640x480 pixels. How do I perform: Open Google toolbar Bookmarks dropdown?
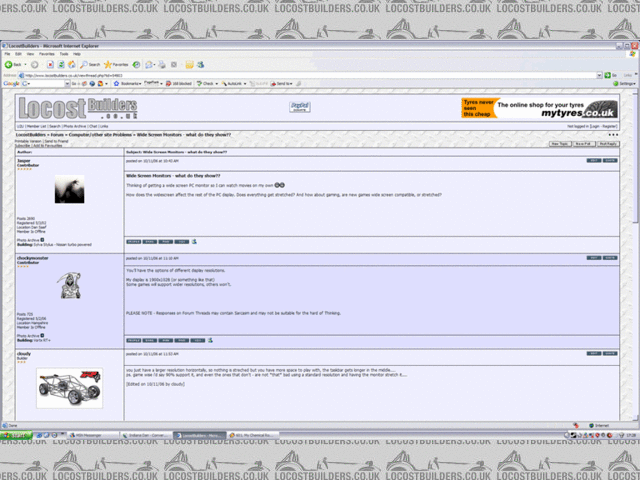pyautogui.click(x=127, y=84)
